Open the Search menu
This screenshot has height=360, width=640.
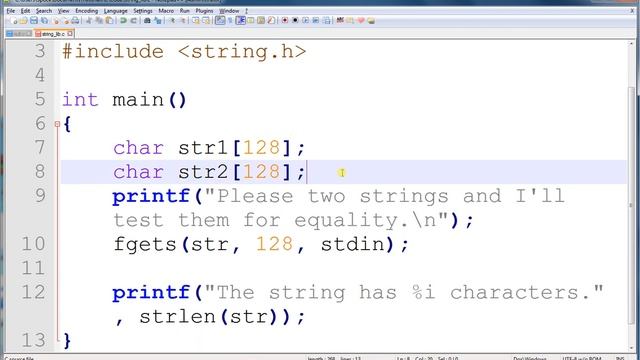coord(44,11)
